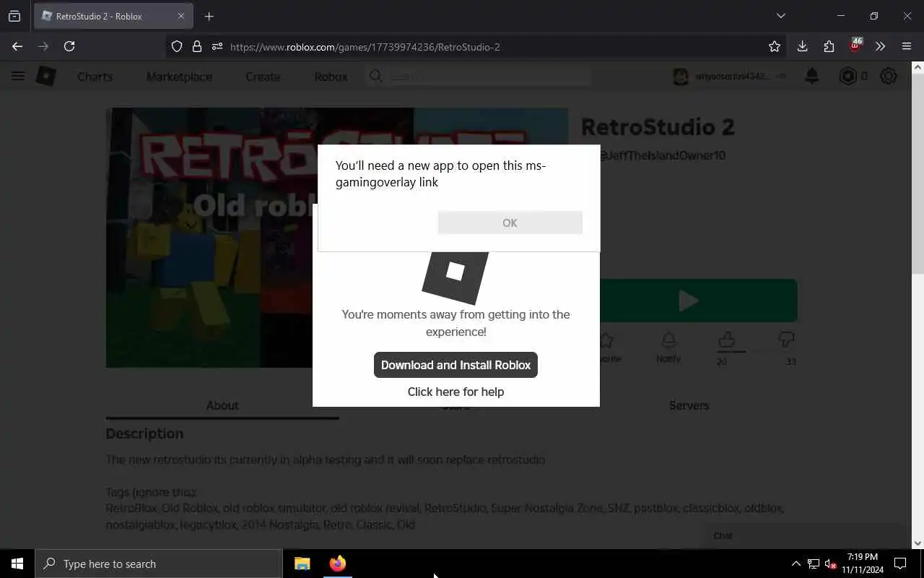Like the game with thumbs up

[x=726, y=339]
